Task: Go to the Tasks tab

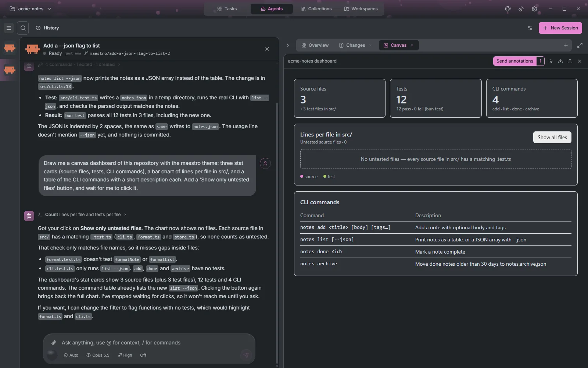Action: [x=227, y=9]
